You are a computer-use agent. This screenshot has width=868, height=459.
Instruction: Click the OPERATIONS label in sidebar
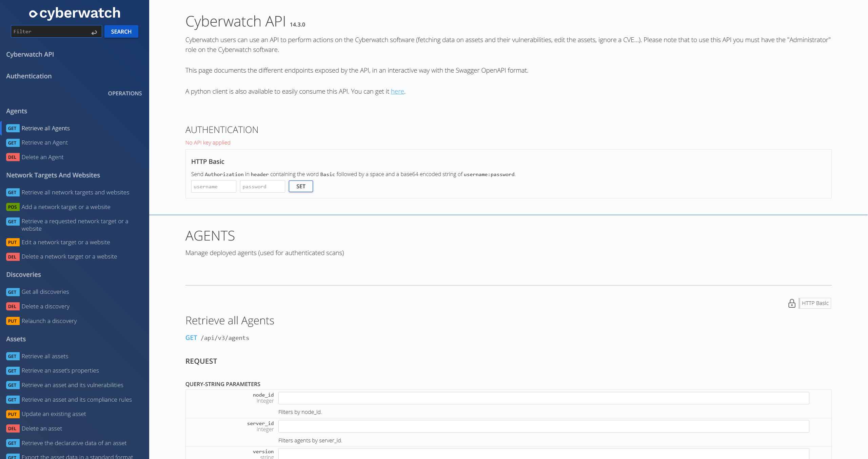125,93
